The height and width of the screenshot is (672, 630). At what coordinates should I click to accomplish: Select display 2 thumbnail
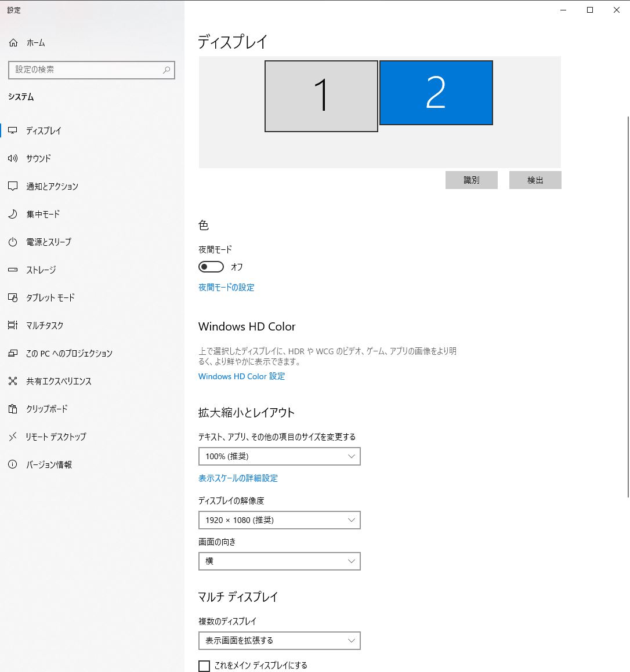pos(436,93)
